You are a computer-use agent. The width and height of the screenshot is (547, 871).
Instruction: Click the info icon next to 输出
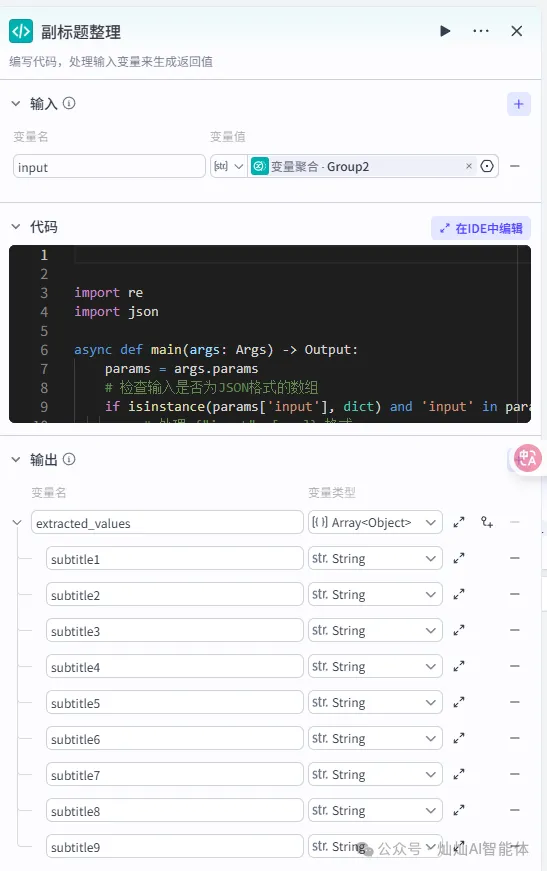(69, 459)
